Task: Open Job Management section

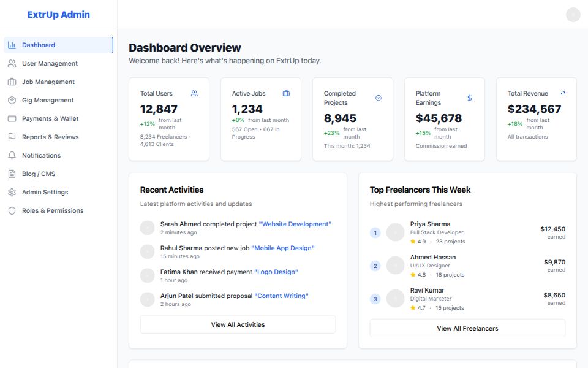Action: (x=59, y=82)
